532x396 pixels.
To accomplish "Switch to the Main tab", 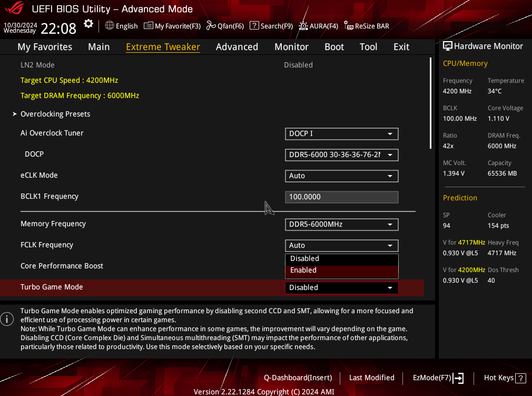I will 98,47.
